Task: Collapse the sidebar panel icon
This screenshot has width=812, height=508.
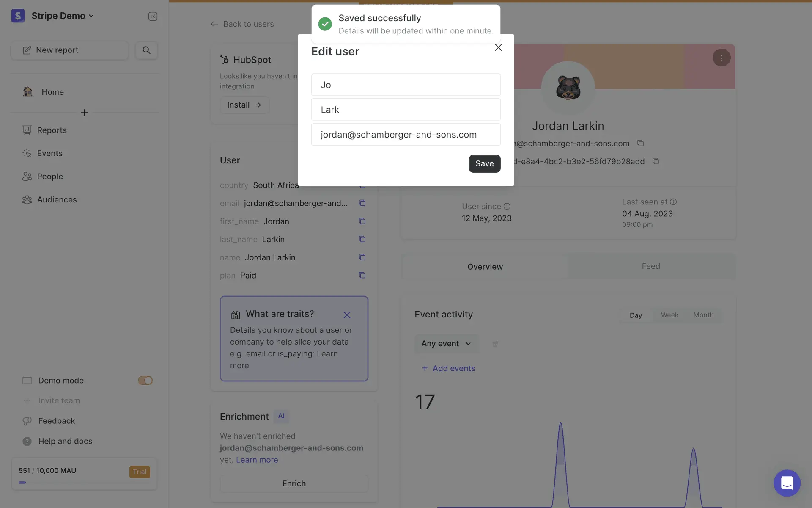Action: 153,16
